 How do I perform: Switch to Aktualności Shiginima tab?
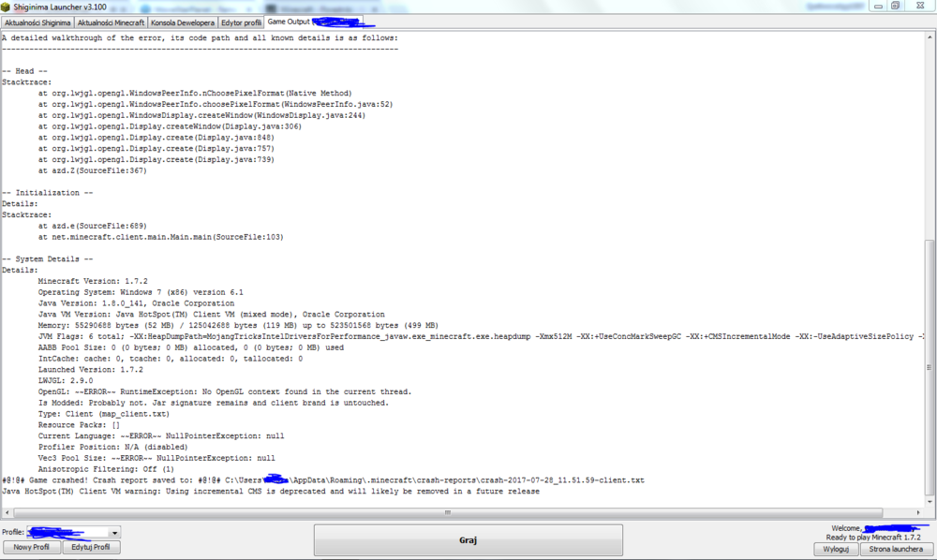37,22
